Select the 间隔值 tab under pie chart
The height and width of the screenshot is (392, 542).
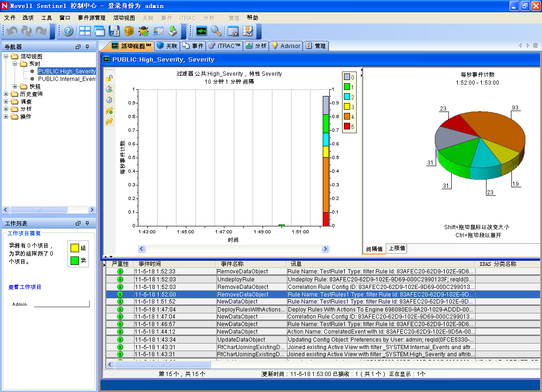[x=375, y=248]
